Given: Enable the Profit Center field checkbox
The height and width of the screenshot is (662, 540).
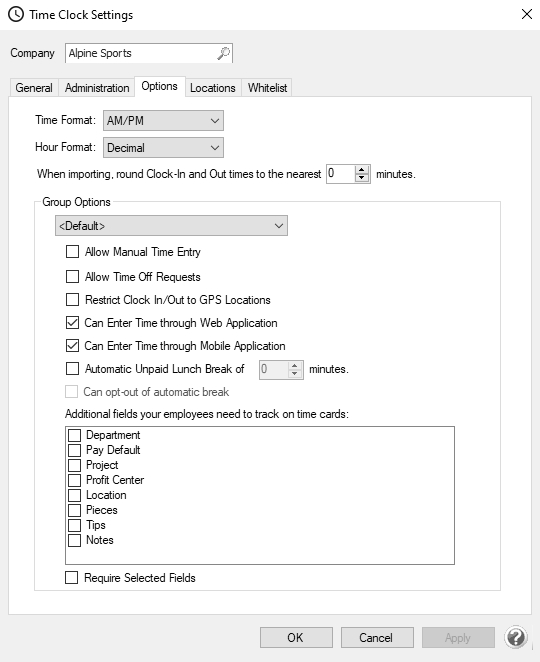Looking at the screenshot, I should tap(74, 480).
